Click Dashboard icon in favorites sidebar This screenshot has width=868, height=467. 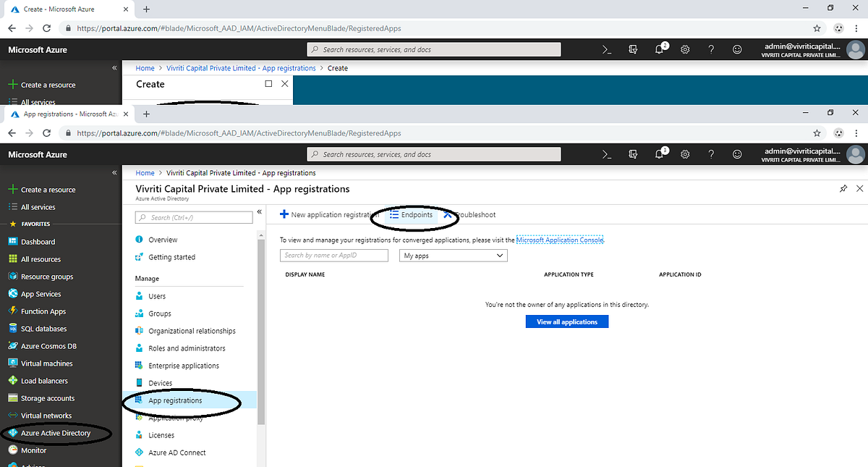pyautogui.click(x=13, y=242)
